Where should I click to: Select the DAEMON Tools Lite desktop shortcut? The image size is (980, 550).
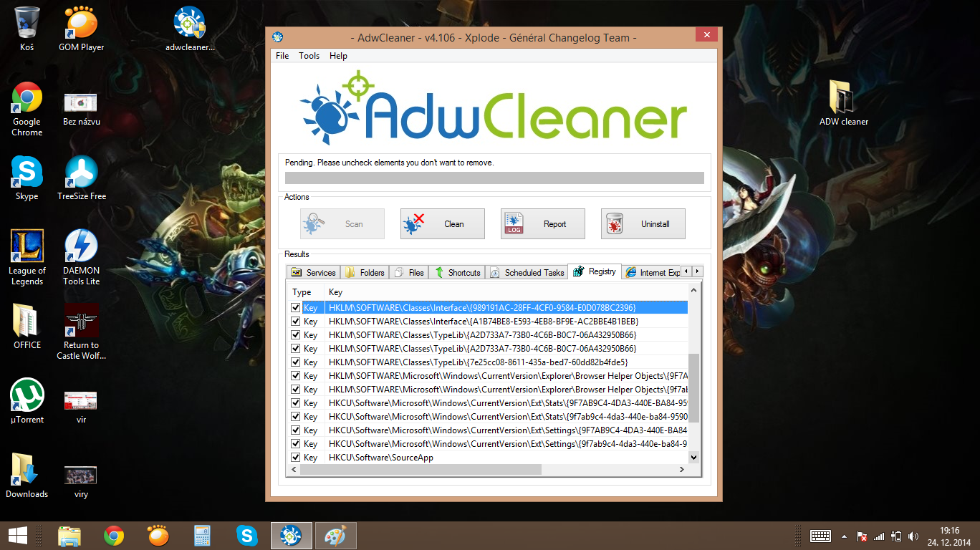[82, 258]
